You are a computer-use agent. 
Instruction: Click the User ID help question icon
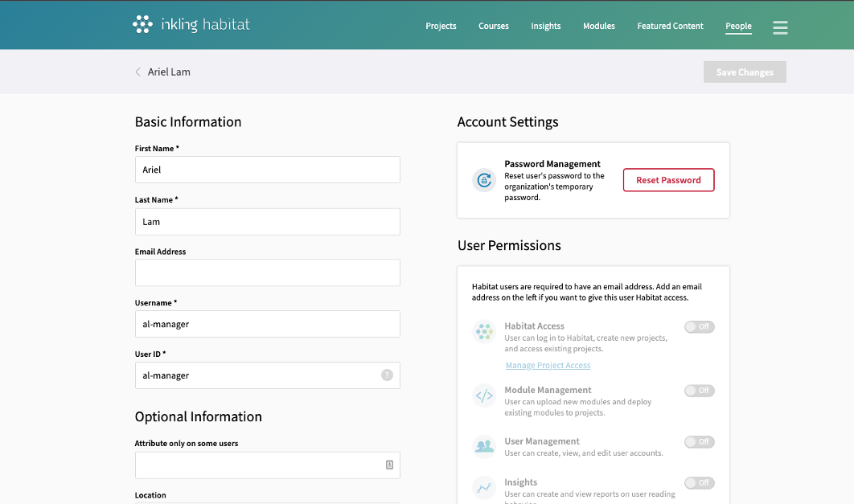387,375
